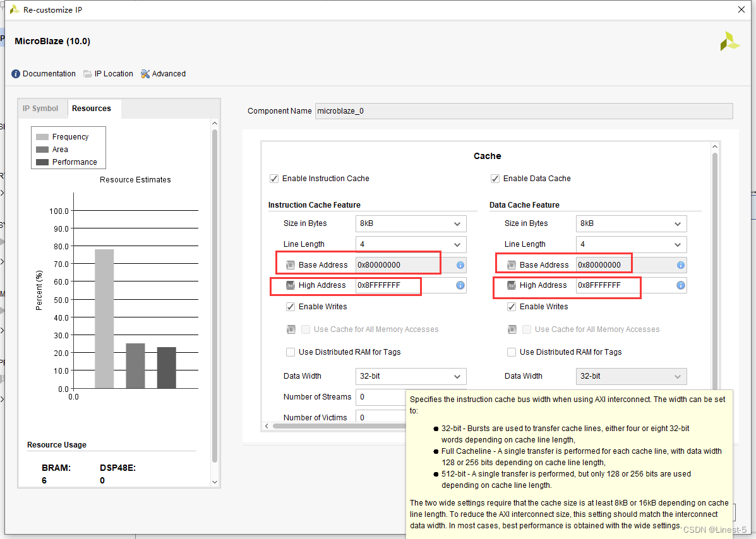Open instruction cache Size in Bytes dropdown
756x539 pixels.
click(x=411, y=223)
